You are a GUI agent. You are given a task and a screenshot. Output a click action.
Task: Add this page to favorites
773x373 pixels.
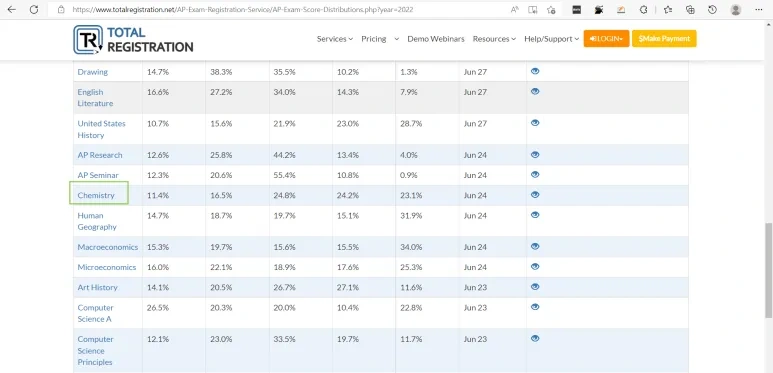click(551, 9)
